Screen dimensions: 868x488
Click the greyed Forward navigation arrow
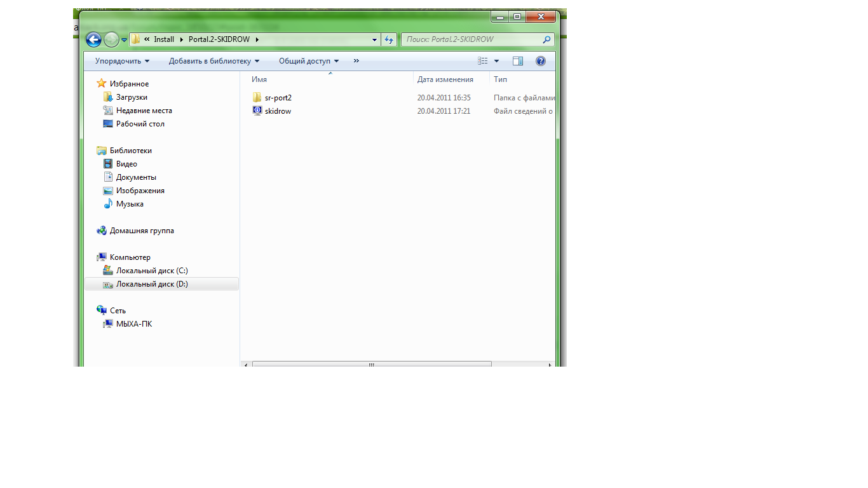pos(111,39)
